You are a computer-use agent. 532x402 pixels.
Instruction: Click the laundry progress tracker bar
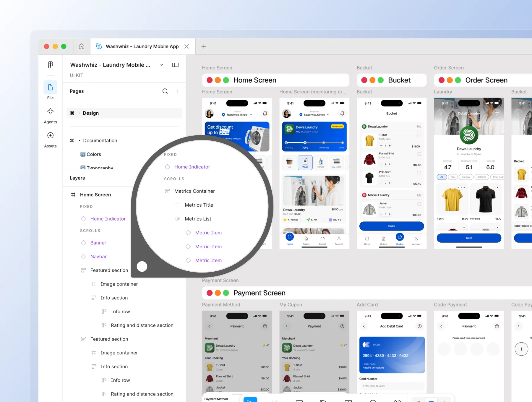[x=314, y=143]
